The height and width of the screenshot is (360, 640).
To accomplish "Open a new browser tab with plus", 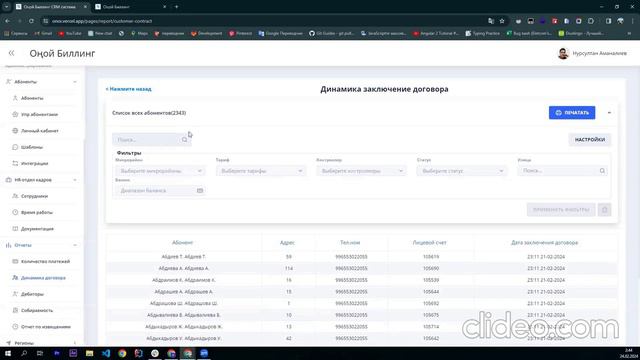I will click(176, 7).
